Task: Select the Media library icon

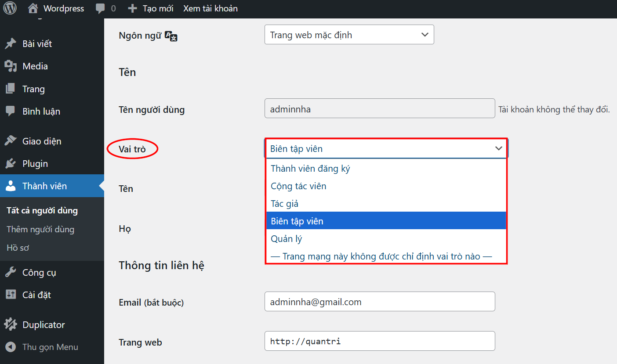Action: pyautogui.click(x=12, y=66)
